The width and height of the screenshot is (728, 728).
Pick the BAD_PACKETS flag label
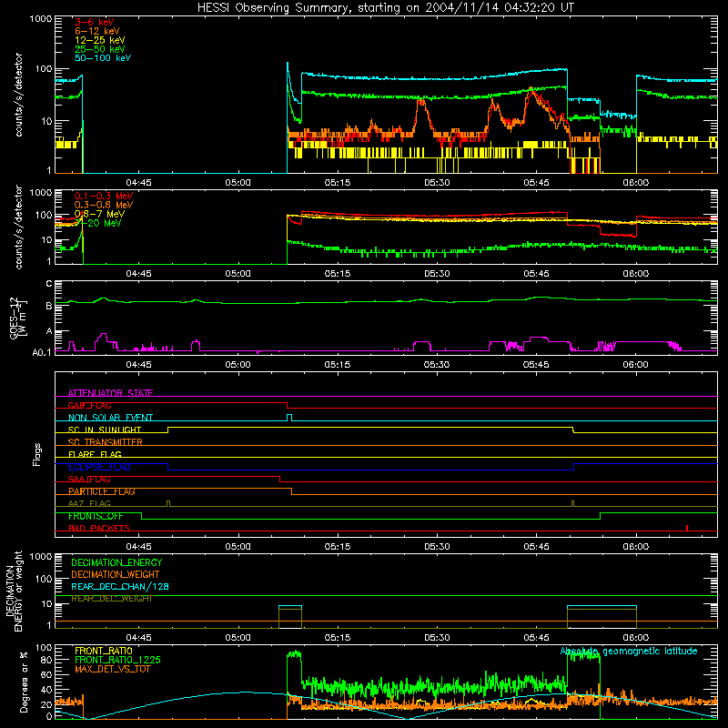(x=99, y=528)
